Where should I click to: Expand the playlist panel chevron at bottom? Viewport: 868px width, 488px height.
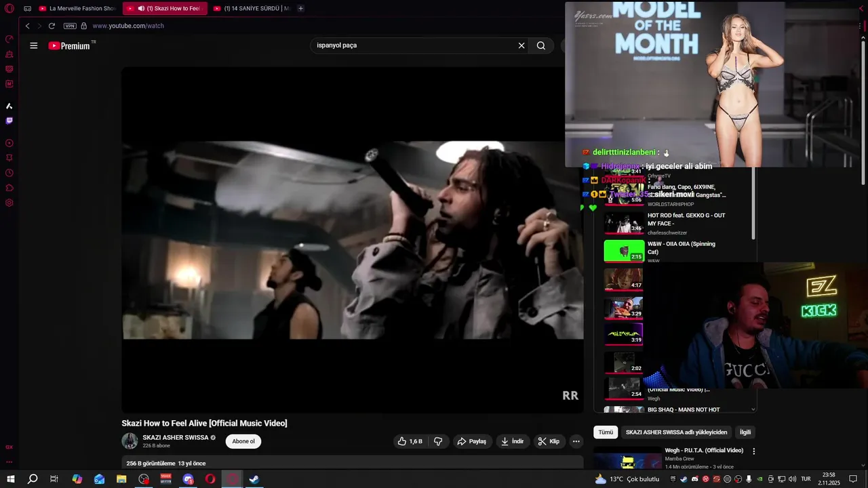[753, 409]
